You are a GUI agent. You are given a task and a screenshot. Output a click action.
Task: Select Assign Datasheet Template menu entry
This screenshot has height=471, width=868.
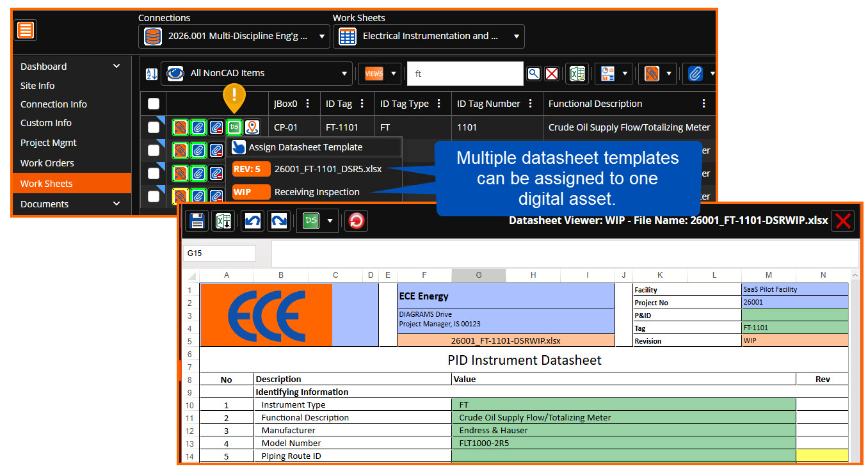click(314, 147)
